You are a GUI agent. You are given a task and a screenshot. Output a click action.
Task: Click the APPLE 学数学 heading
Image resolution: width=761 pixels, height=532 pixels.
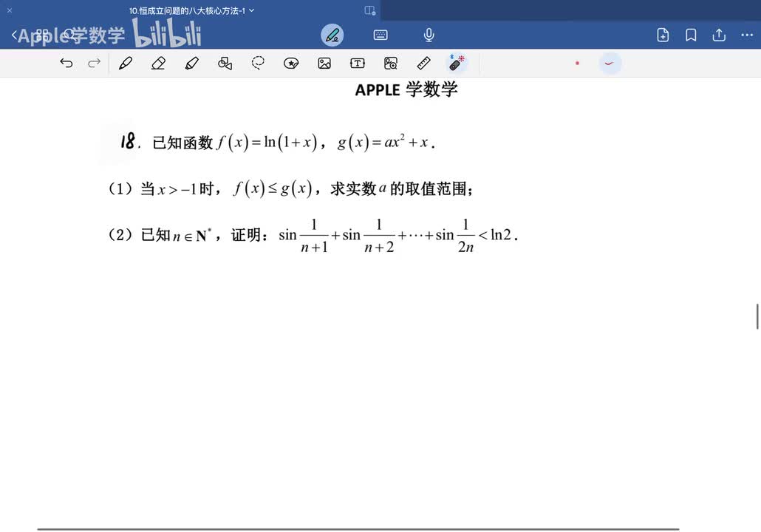406,89
